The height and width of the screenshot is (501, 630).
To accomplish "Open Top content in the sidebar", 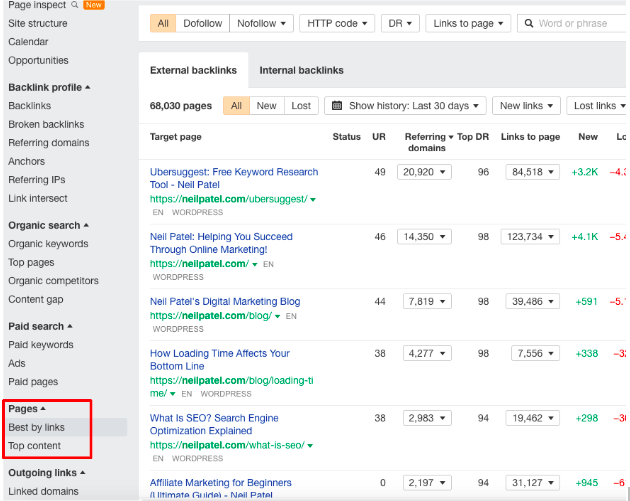I will click(35, 446).
